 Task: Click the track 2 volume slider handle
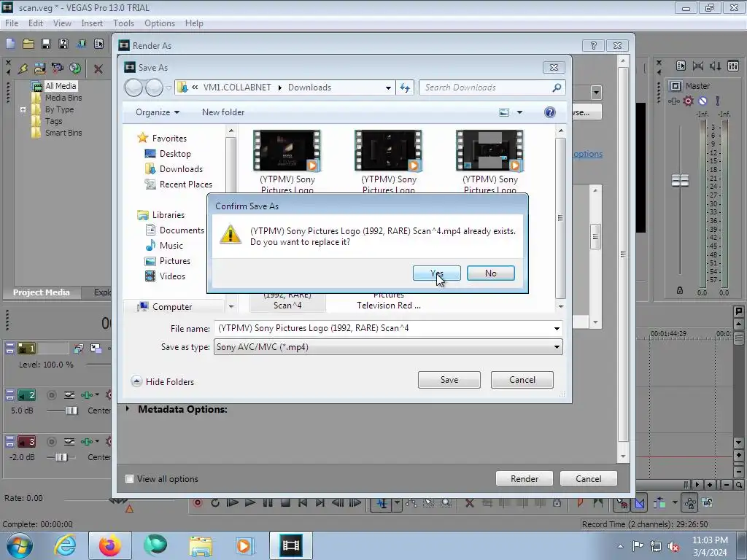[x=71, y=411]
